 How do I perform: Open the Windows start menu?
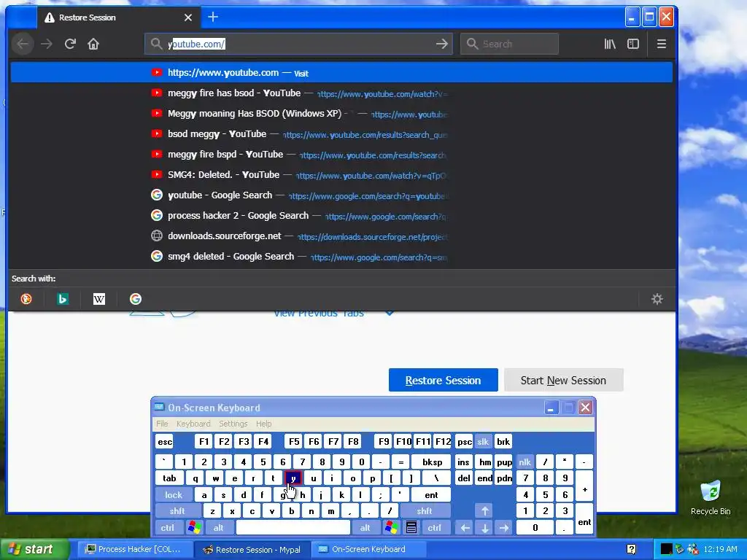34,549
